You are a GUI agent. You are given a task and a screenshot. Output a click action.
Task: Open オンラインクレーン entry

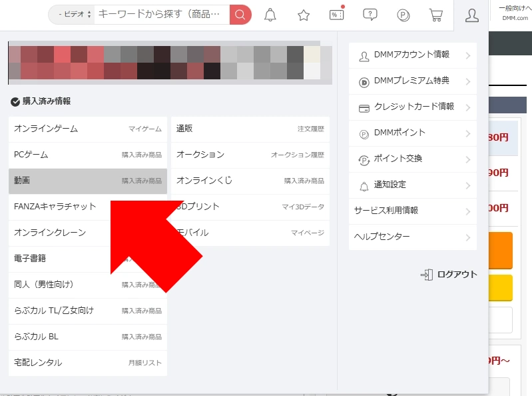point(88,233)
